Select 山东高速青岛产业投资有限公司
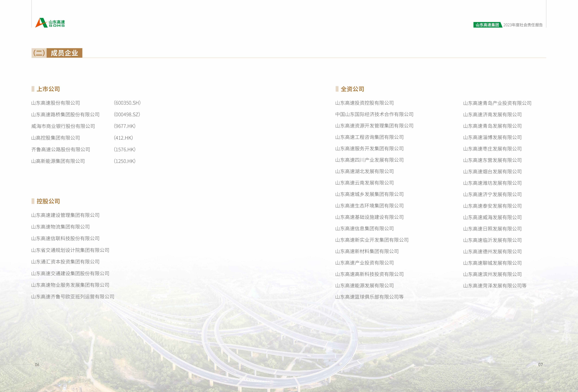This screenshot has height=392, width=578. [x=497, y=103]
